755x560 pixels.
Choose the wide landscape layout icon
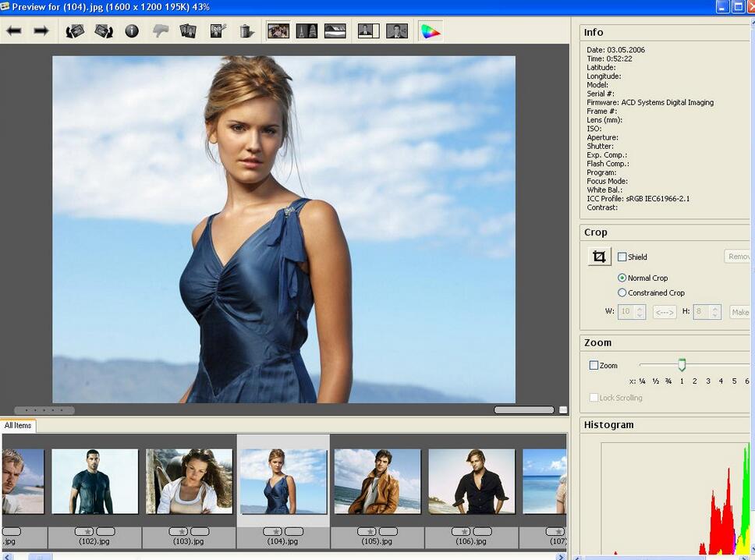click(335, 31)
